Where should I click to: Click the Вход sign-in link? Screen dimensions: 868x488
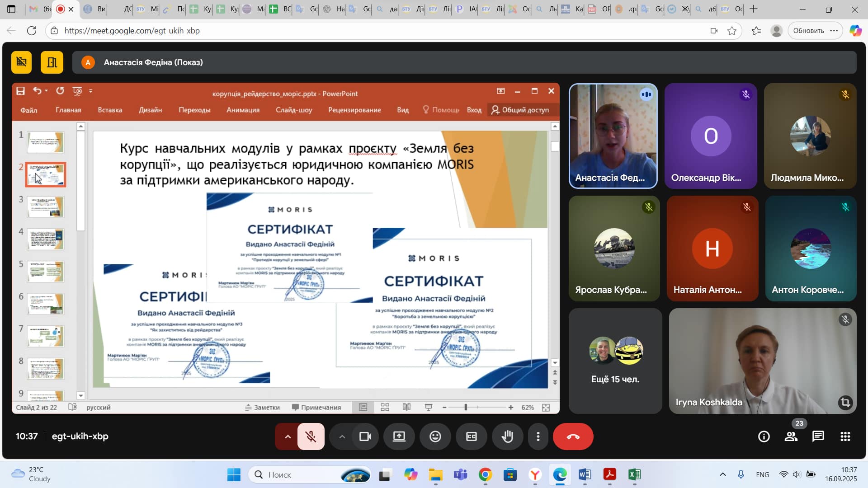474,110
